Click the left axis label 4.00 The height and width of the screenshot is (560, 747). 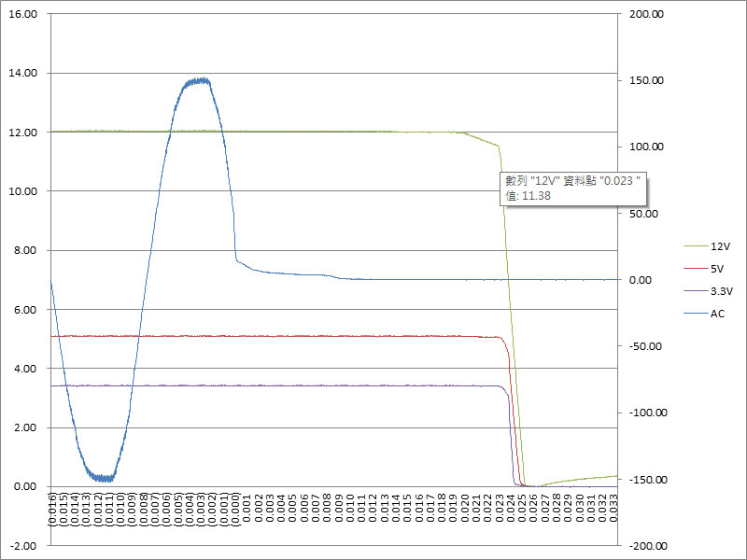coord(26,369)
